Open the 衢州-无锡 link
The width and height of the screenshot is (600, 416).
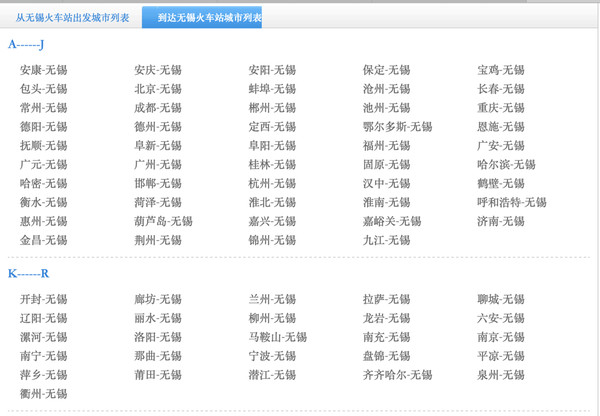(44, 394)
